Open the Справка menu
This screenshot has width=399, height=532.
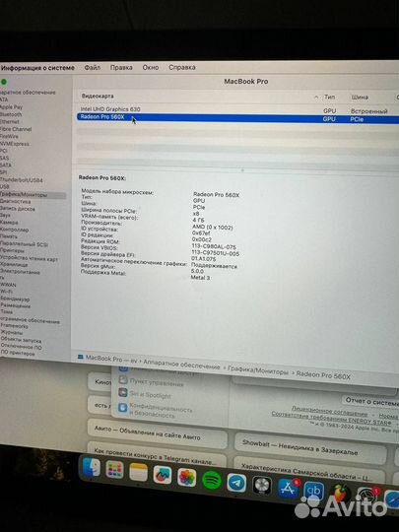point(182,67)
